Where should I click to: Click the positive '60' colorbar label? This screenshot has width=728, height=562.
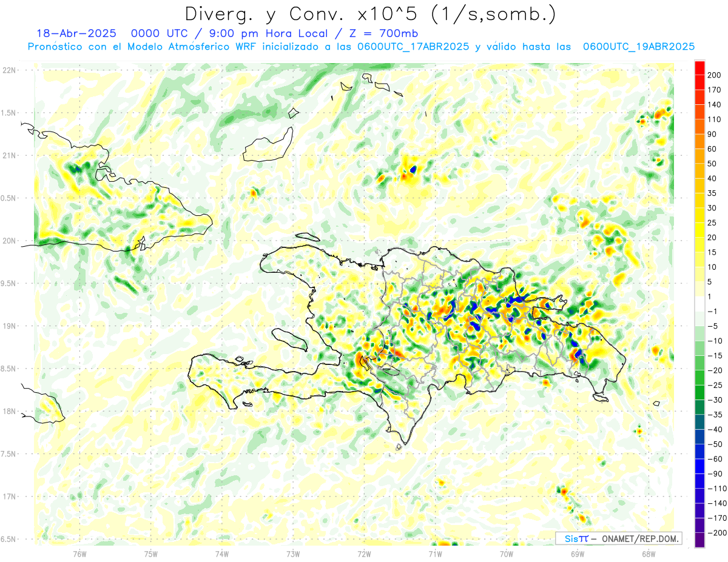[712, 149]
